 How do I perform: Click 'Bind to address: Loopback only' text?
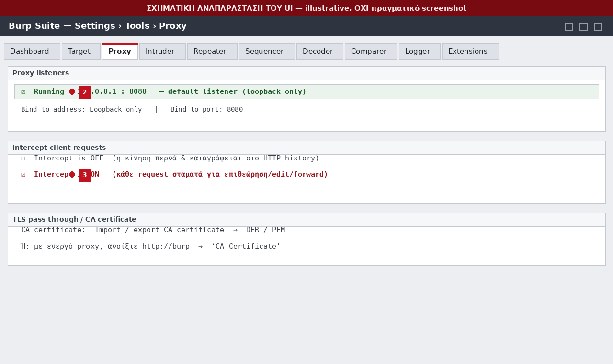point(81,110)
